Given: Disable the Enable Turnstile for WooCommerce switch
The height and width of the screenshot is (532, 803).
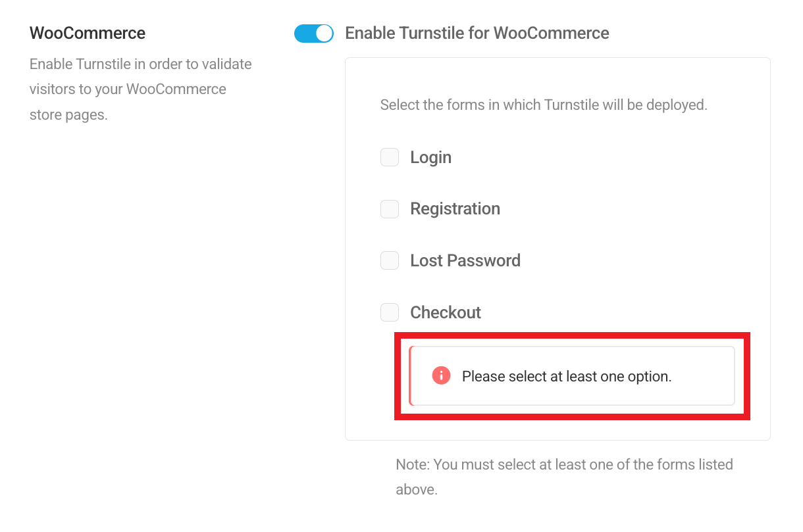Looking at the screenshot, I should click(314, 33).
